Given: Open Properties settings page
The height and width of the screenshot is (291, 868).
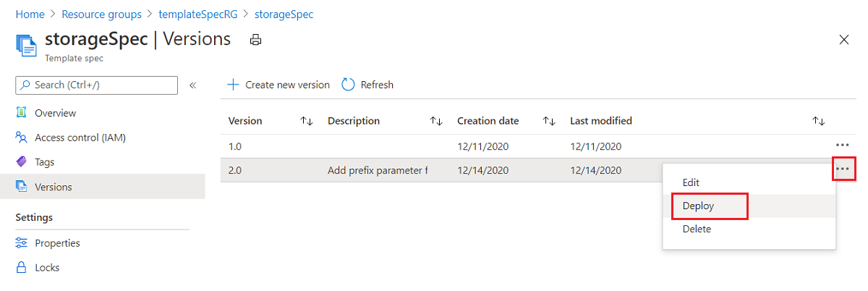Looking at the screenshot, I should coord(57,243).
